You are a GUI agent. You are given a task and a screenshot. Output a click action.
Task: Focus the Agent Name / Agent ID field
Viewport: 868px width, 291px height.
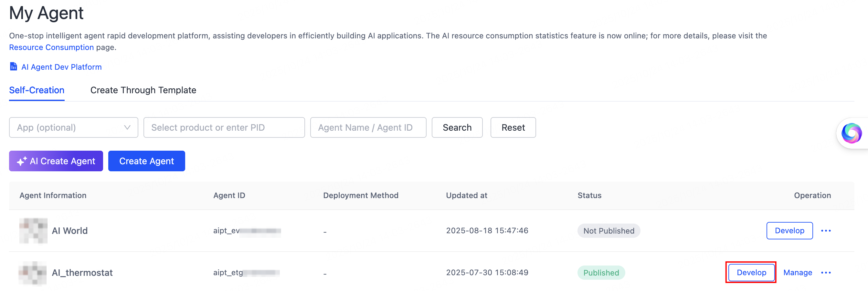tap(368, 127)
